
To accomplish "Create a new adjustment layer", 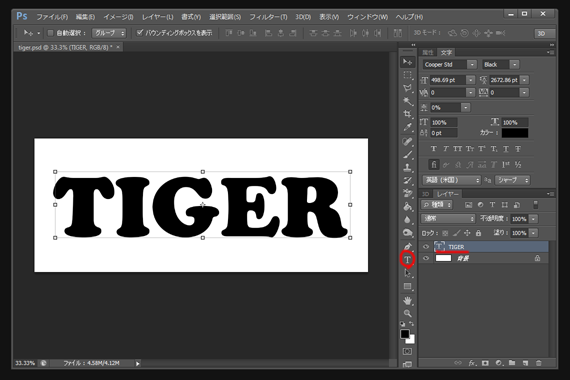I will [x=499, y=363].
